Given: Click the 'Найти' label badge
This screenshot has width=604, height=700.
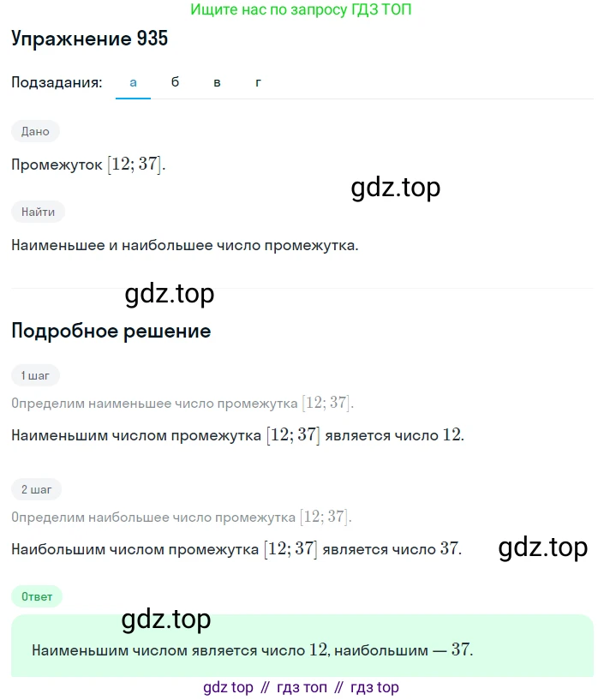Looking at the screenshot, I should pyautogui.click(x=38, y=212).
